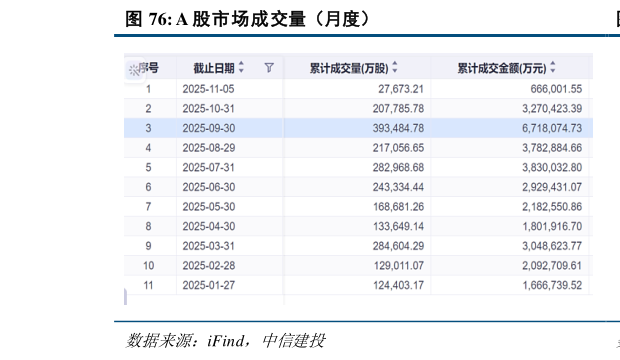Select the 截止日期 column header label
Viewport: 620px width, 360px height.
point(214,68)
